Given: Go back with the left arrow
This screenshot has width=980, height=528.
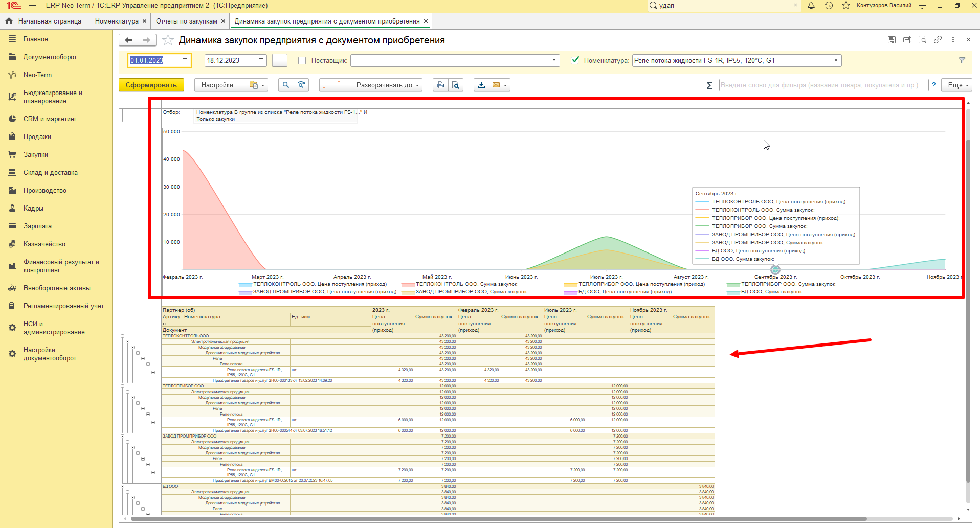Looking at the screenshot, I should (128, 40).
